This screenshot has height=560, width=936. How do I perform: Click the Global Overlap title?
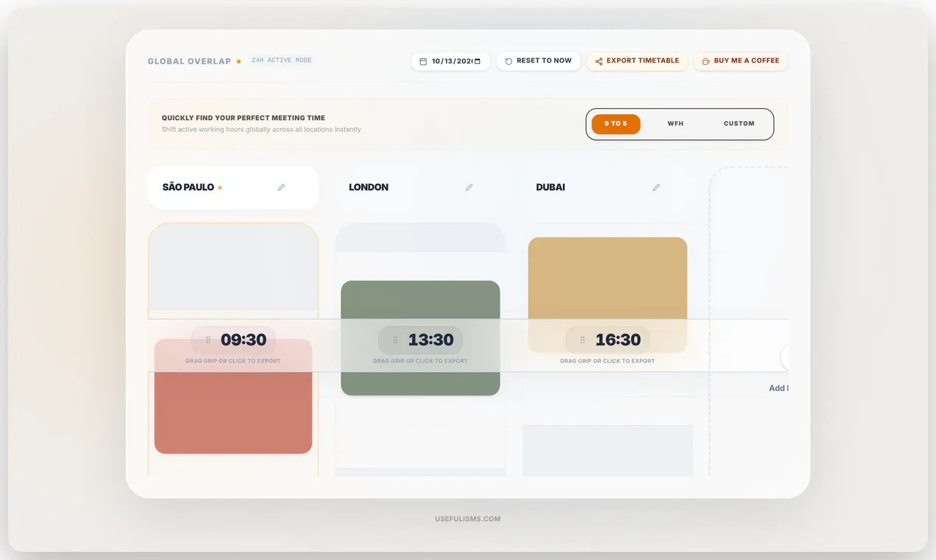coord(189,61)
